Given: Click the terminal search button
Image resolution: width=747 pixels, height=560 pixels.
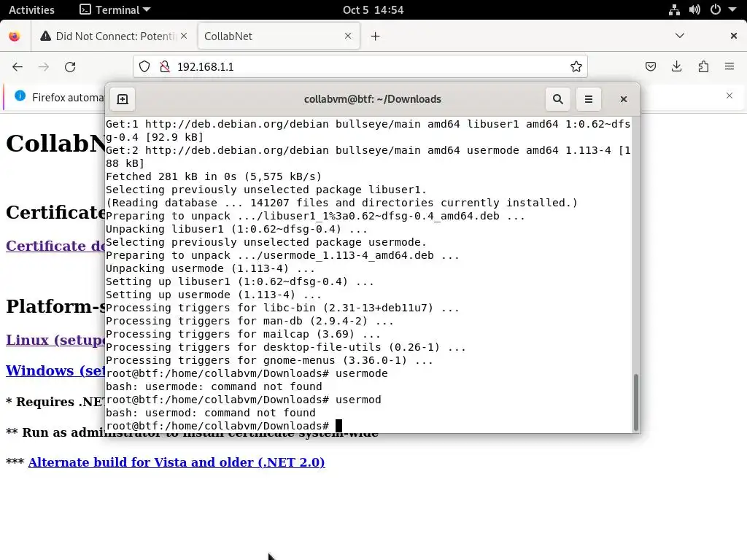Looking at the screenshot, I should [x=558, y=99].
